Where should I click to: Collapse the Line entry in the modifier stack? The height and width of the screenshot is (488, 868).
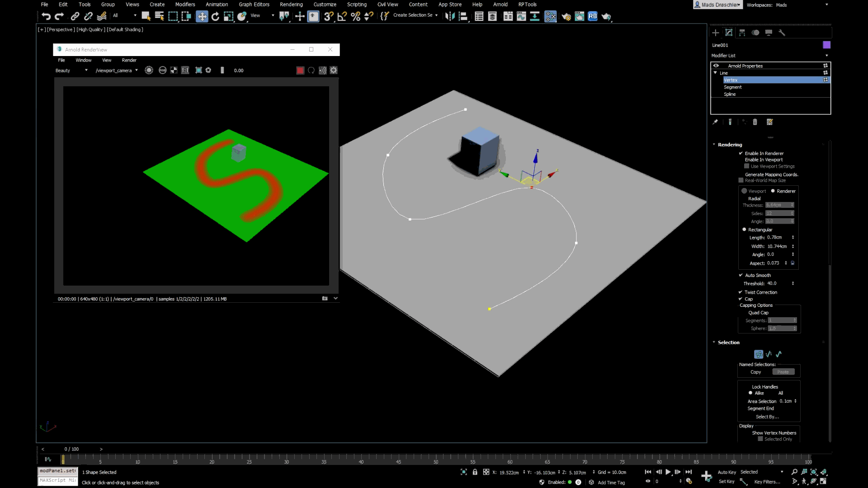point(716,73)
